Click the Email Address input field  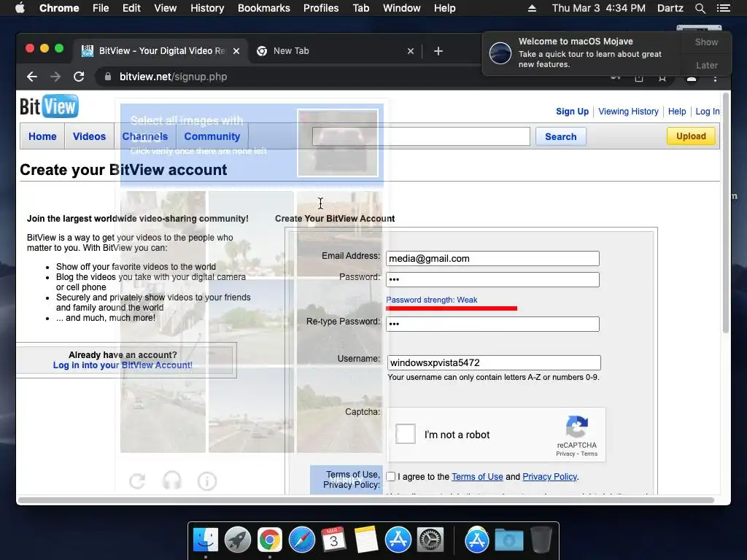[492, 259]
